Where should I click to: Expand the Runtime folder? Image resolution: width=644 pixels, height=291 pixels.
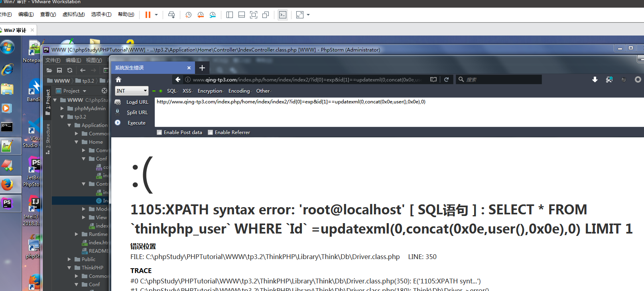click(x=77, y=234)
